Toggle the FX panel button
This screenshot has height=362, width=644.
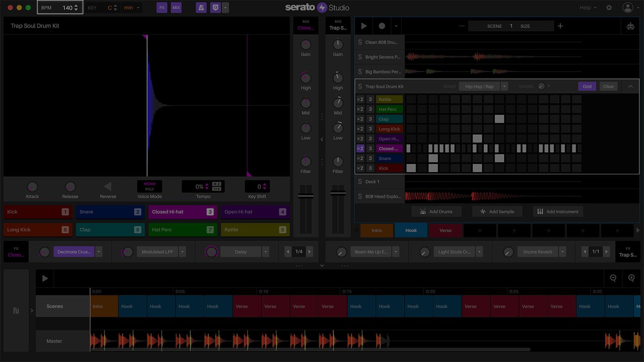pyautogui.click(x=162, y=8)
